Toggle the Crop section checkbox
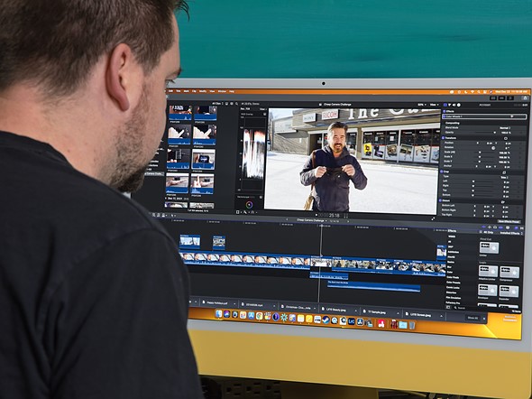The height and width of the screenshot is (399, 532). pyautogui.click(x=443, y=172)
